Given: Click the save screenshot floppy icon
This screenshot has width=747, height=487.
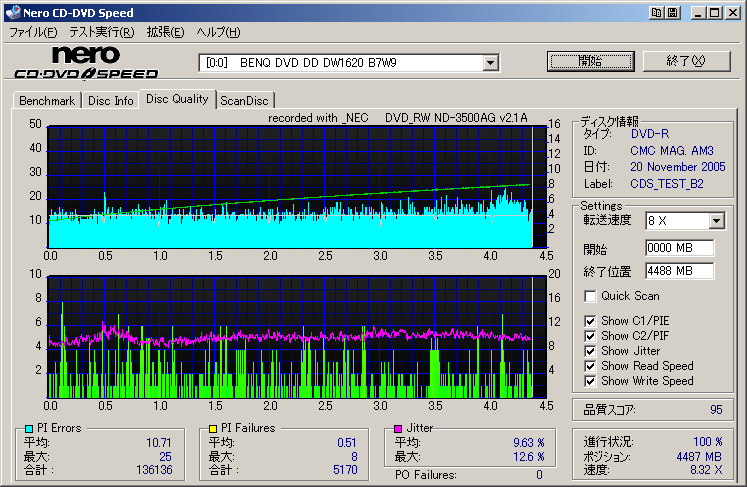Looking at the screenshot, I should pyautogui.click(x=672, y=13).
